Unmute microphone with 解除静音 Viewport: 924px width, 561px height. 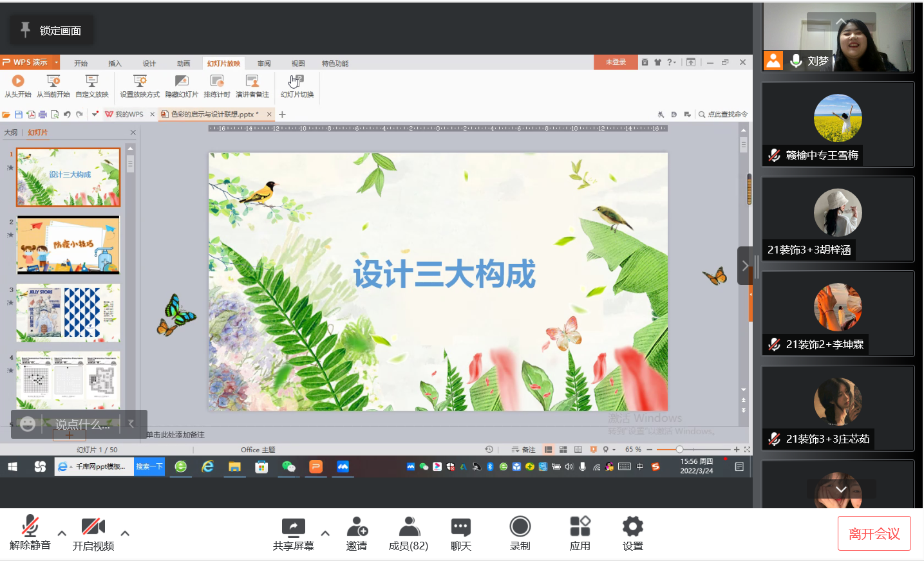click(30, 532)
